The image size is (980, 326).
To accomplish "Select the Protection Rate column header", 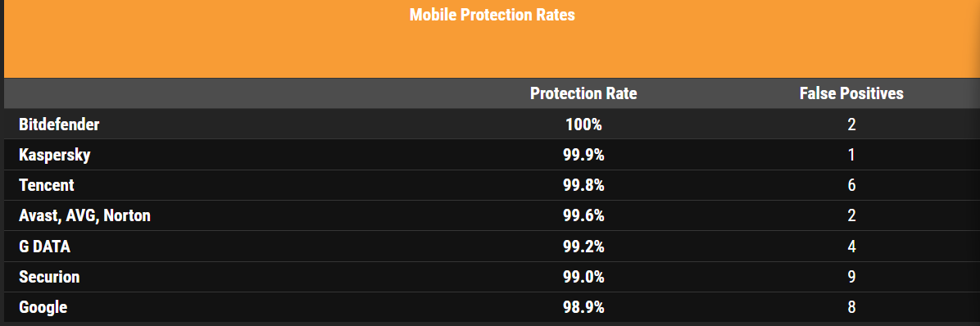I will click(583, 93).
